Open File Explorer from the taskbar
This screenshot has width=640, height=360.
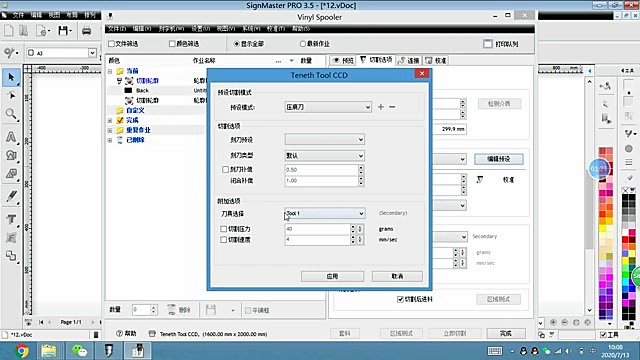coord(49,351)
